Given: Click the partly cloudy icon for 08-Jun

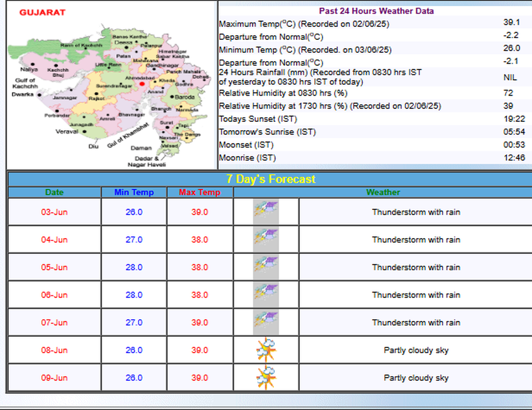Looking at the screenshot, I should pos(266,350).
